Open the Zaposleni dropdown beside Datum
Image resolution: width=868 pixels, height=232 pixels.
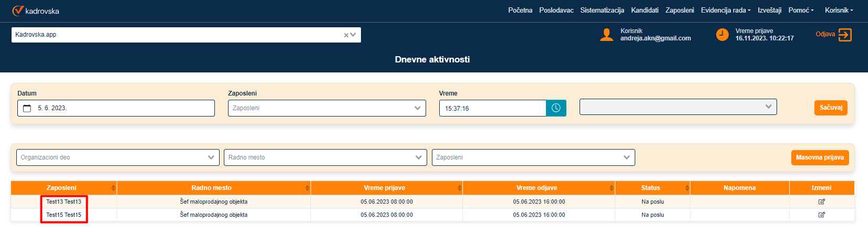326,108
